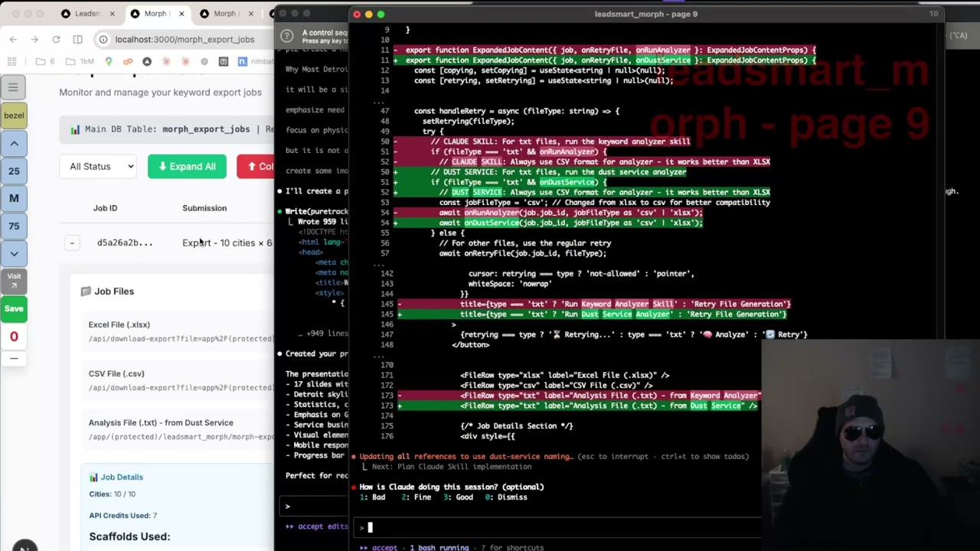Open the orange cP bookmark icon

coord(128,61)
